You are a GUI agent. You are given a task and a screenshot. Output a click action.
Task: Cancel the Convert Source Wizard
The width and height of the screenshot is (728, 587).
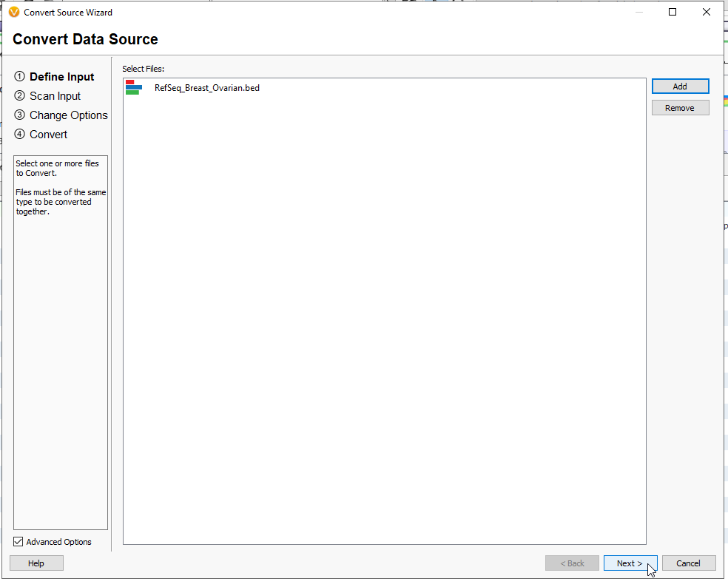(688, 563)
